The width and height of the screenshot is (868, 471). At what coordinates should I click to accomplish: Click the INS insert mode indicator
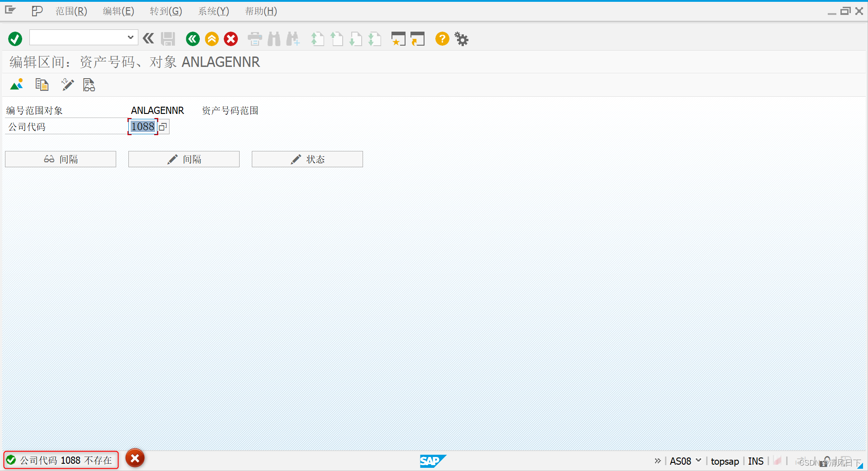pyautogui.click(x=755, y=461)
